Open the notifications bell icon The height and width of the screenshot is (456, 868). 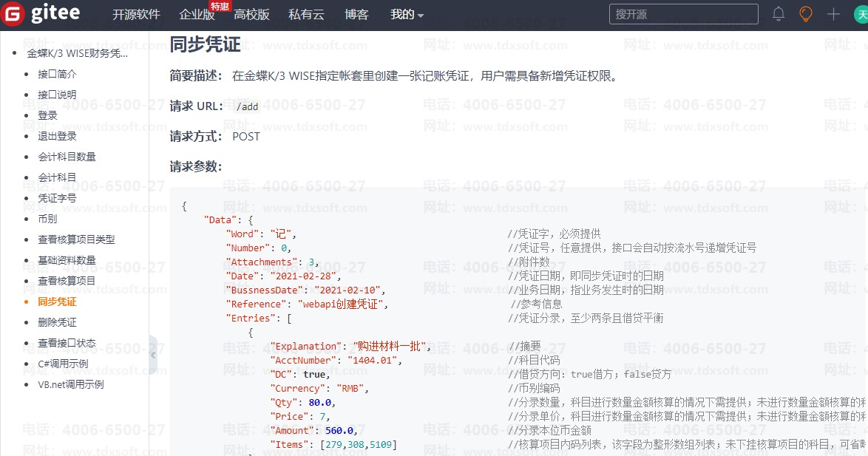(x=779, y=14)
